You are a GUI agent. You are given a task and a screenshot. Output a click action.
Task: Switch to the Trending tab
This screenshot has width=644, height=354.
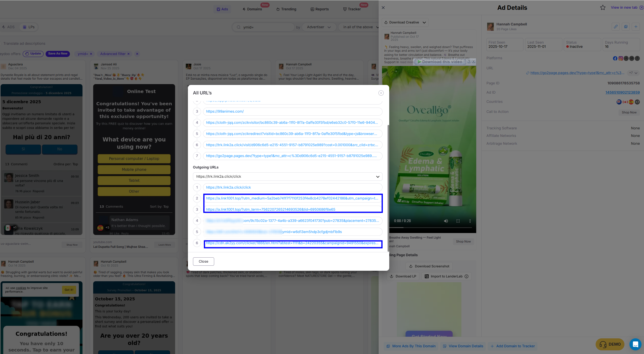pyautogui.click(x=286, y=9)
